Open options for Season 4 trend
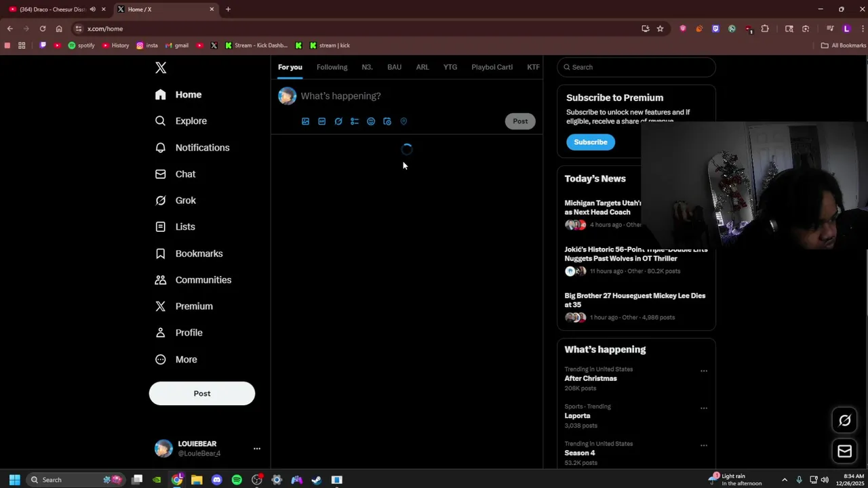Image resolution: width=868 pixels, height=488 pixels. [704, 445]
